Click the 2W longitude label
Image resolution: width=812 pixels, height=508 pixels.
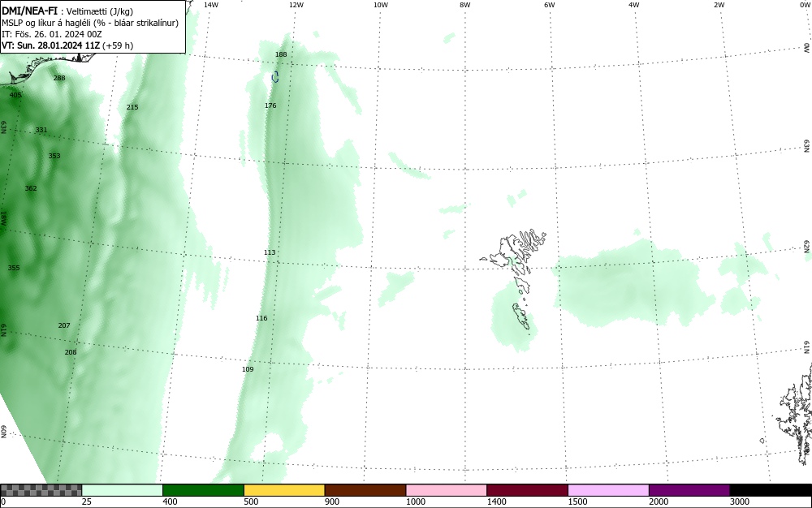(719, 5)
